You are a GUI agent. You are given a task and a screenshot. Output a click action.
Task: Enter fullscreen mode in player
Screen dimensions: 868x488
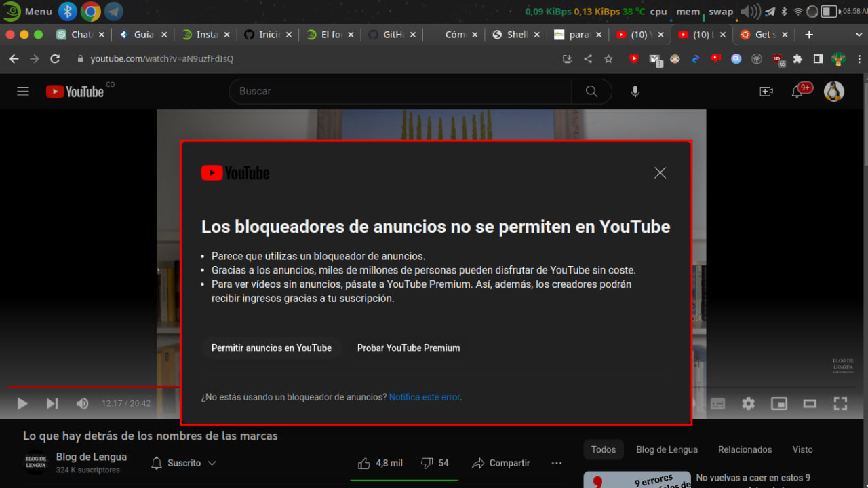(x=840, y=404)
